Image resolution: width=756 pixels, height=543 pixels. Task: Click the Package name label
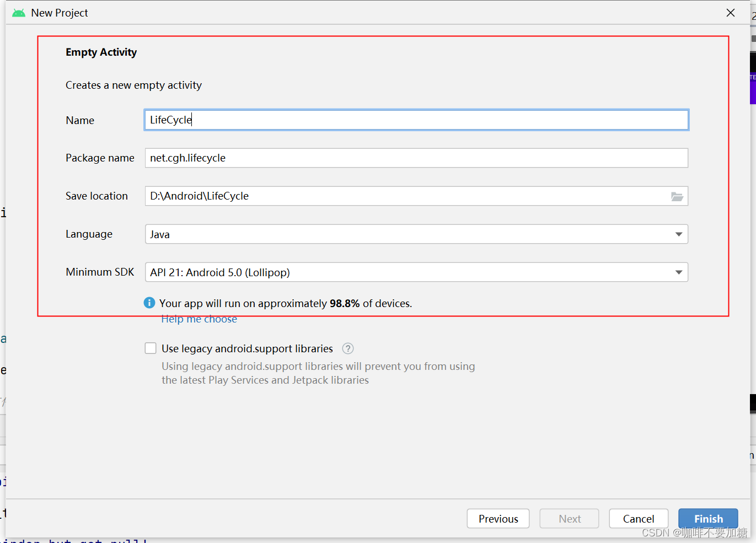pos(100,158)
